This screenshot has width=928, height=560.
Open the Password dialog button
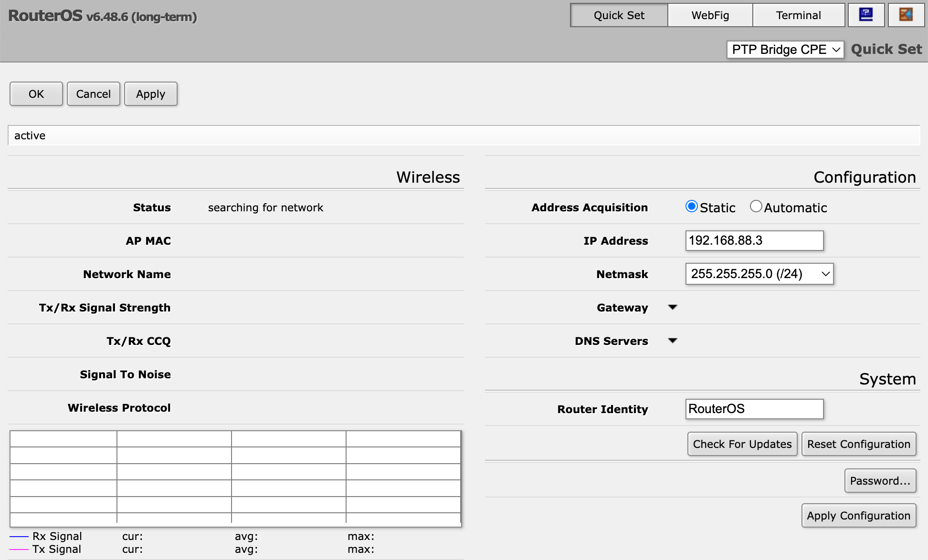pos(880,481)
